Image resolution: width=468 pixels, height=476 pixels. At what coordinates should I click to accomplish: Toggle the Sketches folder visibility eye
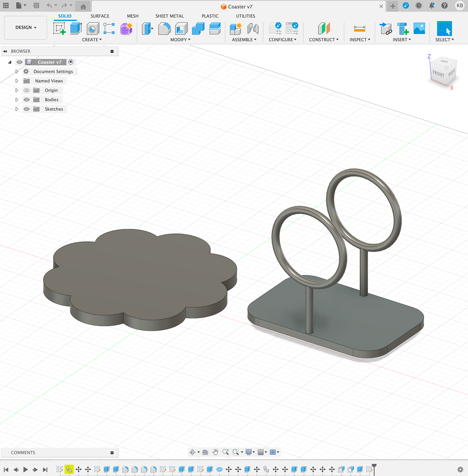point(27,109)
